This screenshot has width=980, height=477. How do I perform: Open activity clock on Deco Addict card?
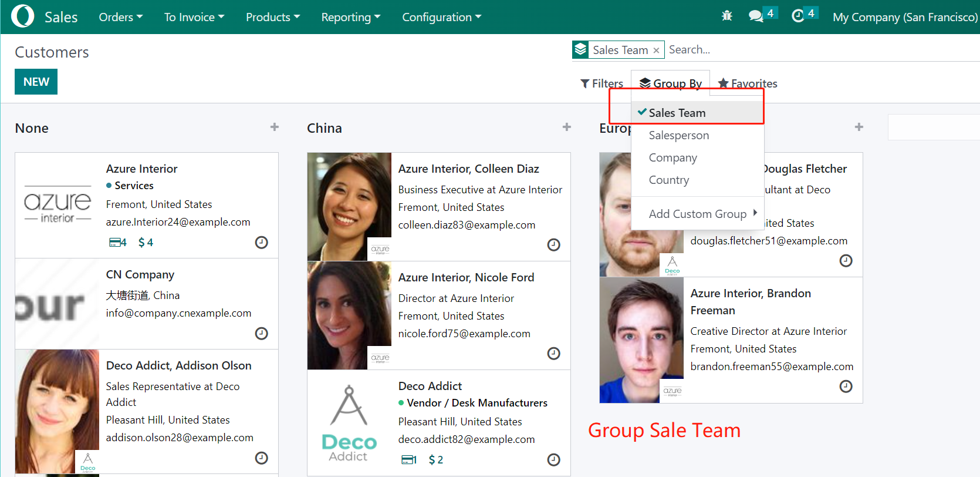click(553, 459)
